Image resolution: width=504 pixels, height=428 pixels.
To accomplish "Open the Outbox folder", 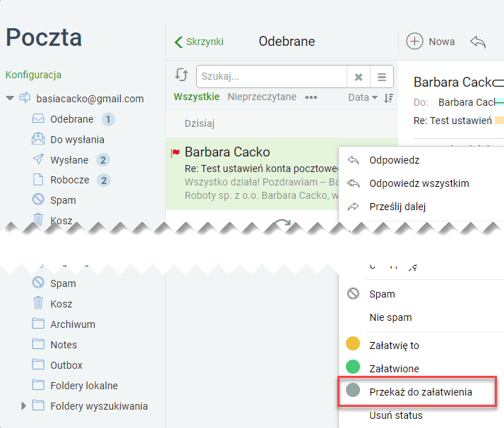I will pyautogui.click(x=66, y=365).
